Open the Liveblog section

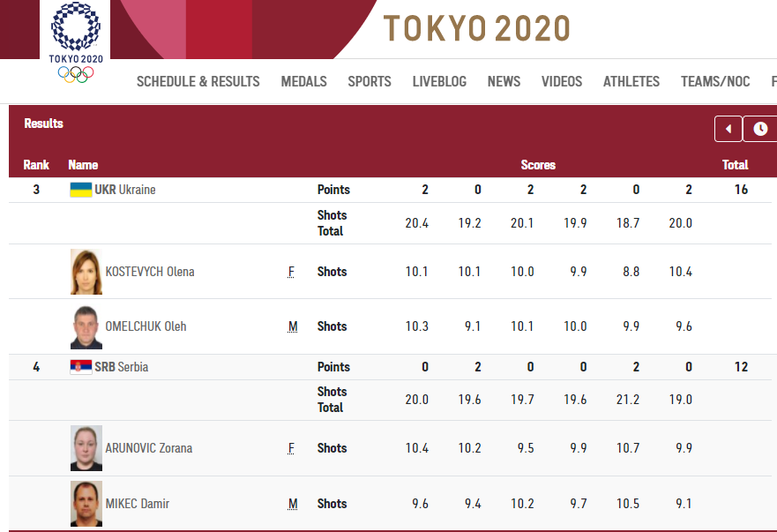click(x=439, y=81)
